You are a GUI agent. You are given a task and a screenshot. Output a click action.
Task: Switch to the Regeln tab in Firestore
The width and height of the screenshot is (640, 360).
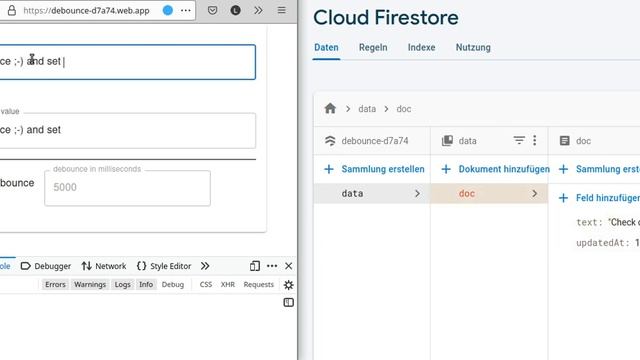pos(373,47)
